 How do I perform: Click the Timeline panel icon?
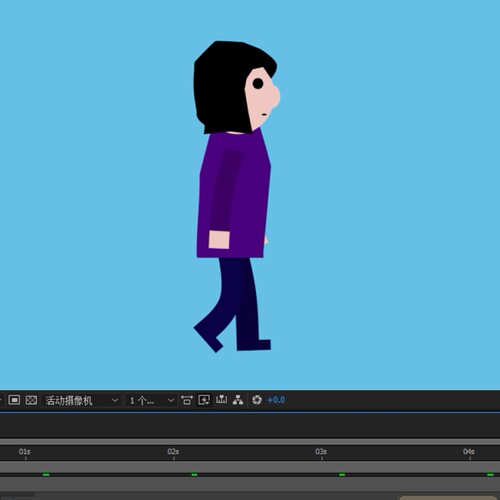tap(221, 399)
